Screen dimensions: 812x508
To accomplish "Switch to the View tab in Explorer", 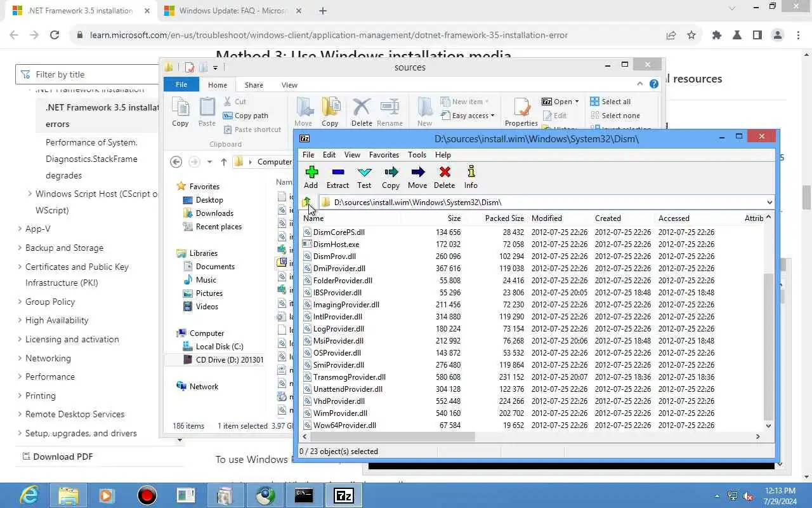I will coord(289,84).
